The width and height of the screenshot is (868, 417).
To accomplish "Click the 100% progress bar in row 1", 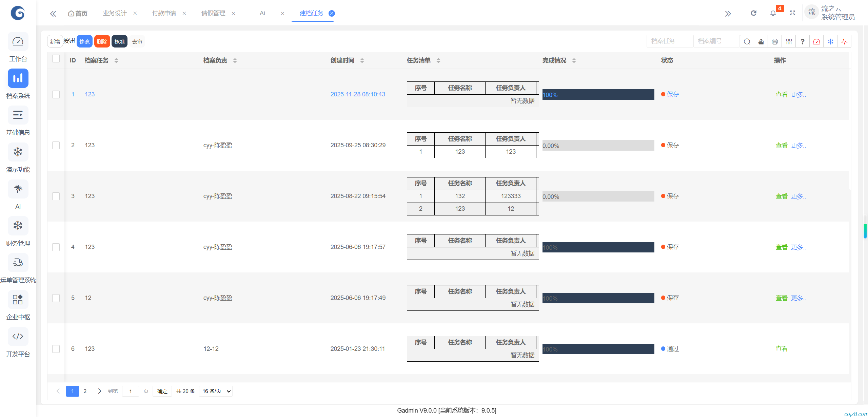I will (x=598, y=95).
